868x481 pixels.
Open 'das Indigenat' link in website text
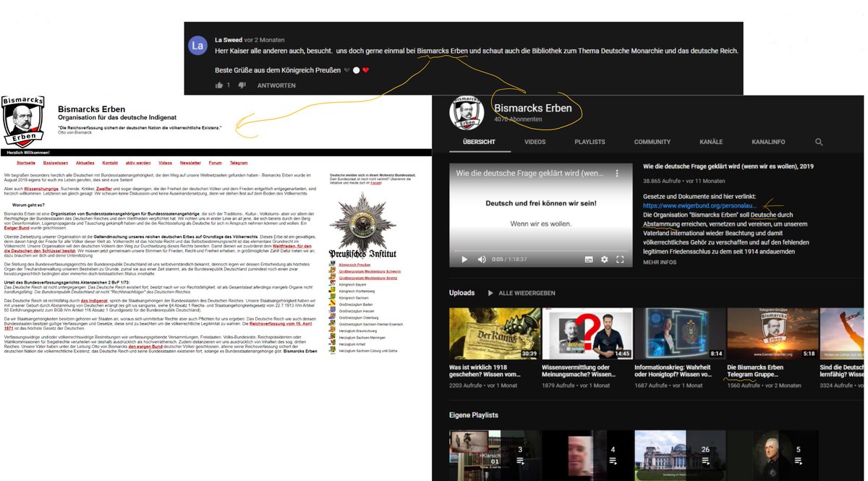[x=93, y=299]
